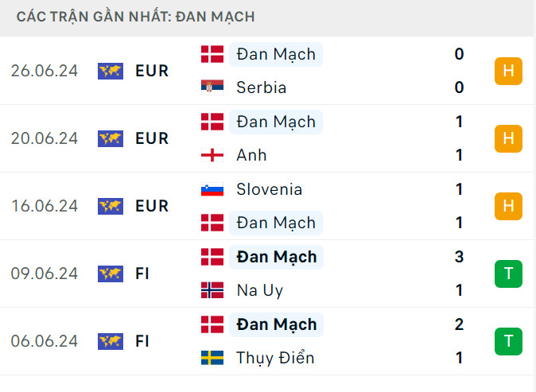Open the Serbia team link
Image resolution: width=536 pixels, height=392 pixels.
261,87
